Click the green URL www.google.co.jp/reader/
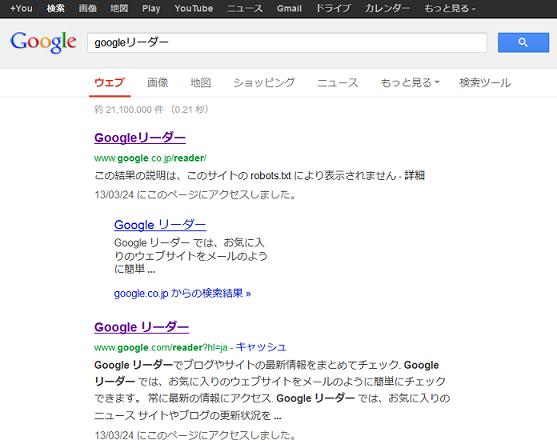 pos(150,158)
